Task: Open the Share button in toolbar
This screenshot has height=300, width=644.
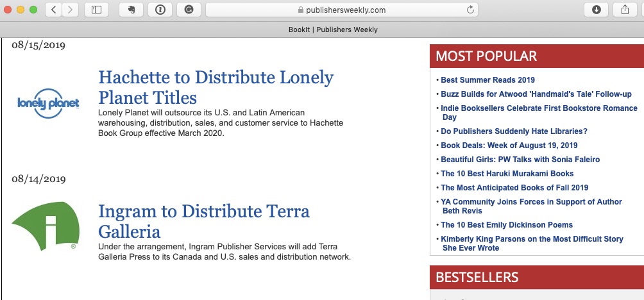Action: tap(625, 10)
